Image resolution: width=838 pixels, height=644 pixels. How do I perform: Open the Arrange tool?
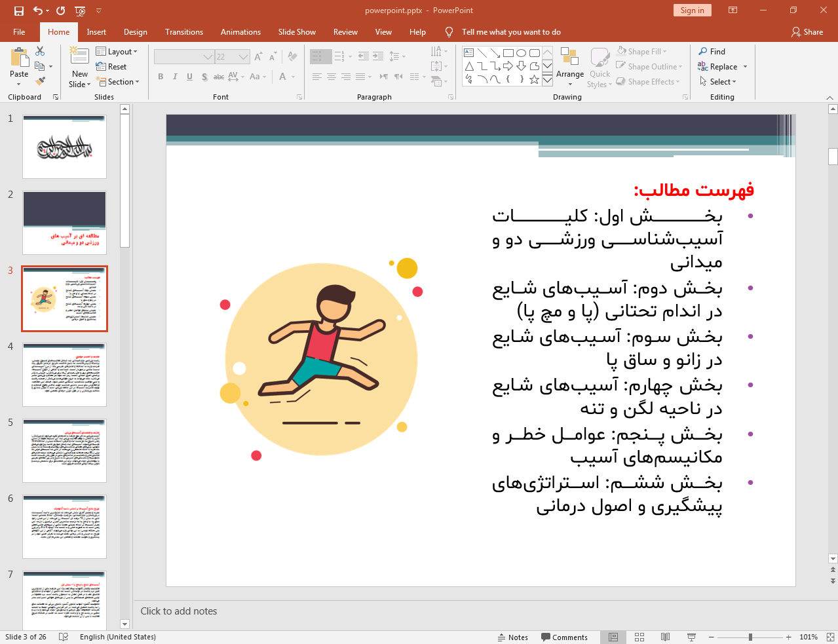pyautogui.click(x=569, y=66)
